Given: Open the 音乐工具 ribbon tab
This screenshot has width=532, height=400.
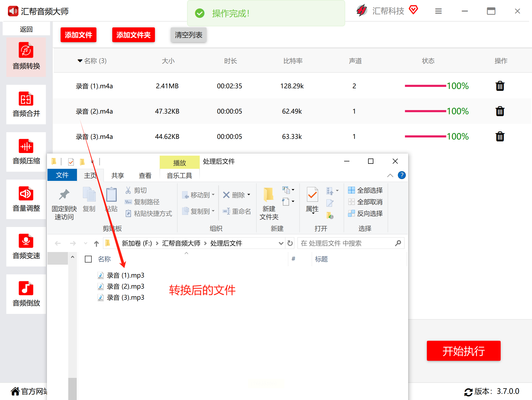Looking at the screenshot, I should [179, 176].
